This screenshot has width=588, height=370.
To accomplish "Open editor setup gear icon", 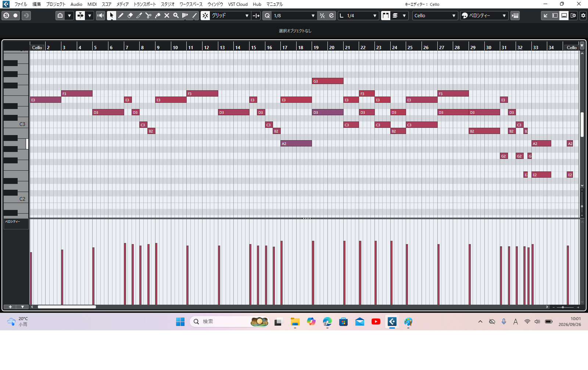I will click(583, 15).
